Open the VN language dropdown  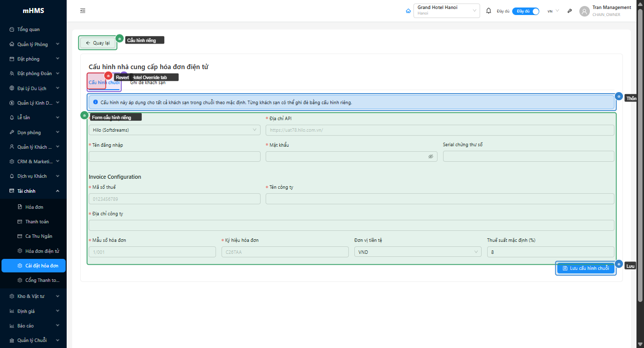click(553, 11)
